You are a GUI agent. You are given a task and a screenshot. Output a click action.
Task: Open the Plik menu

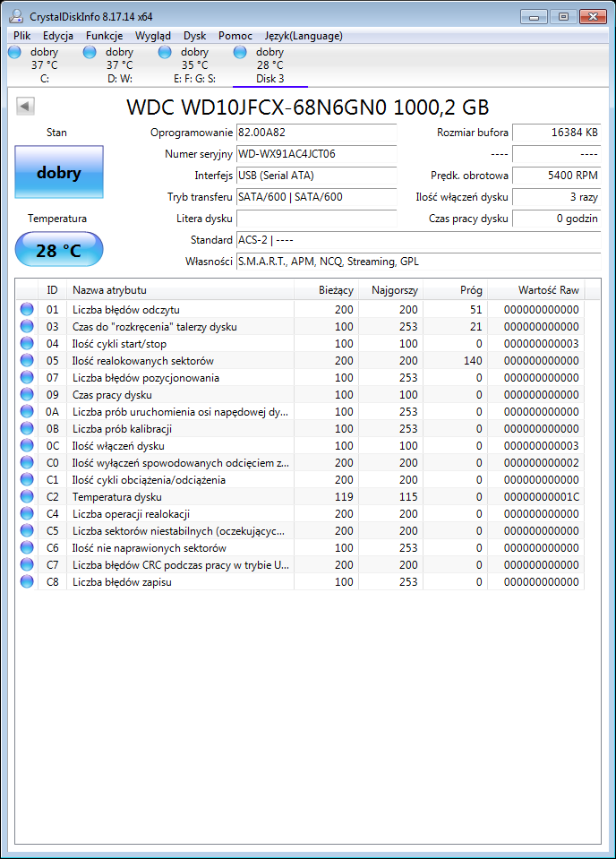(21, 36)
